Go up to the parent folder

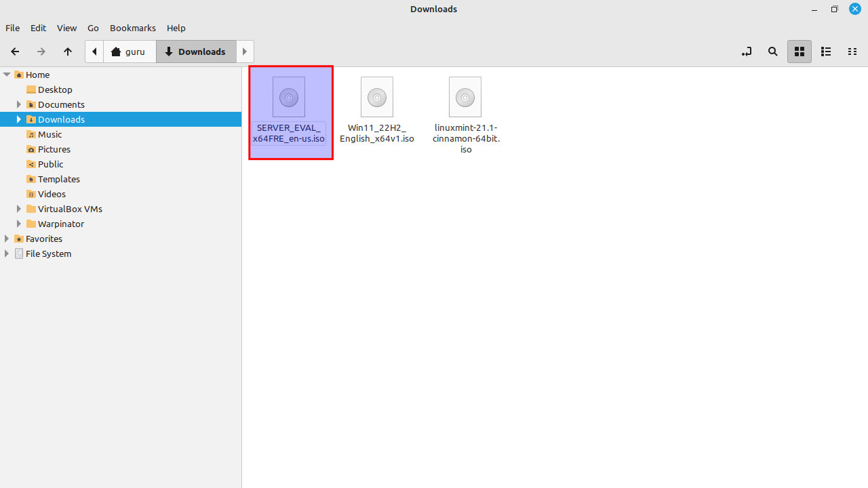[68, 52]
